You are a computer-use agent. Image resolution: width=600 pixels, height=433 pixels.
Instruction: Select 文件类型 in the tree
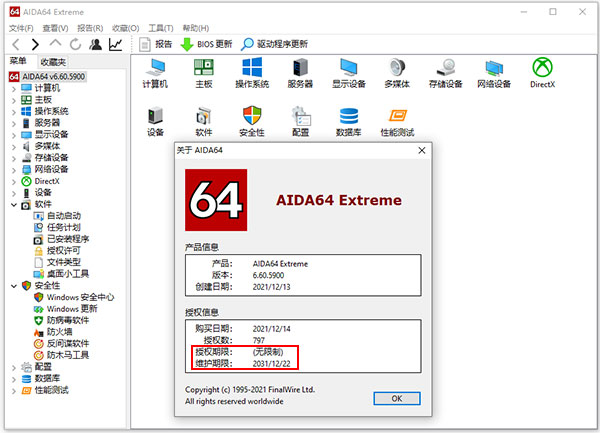[x=57, y=262]
